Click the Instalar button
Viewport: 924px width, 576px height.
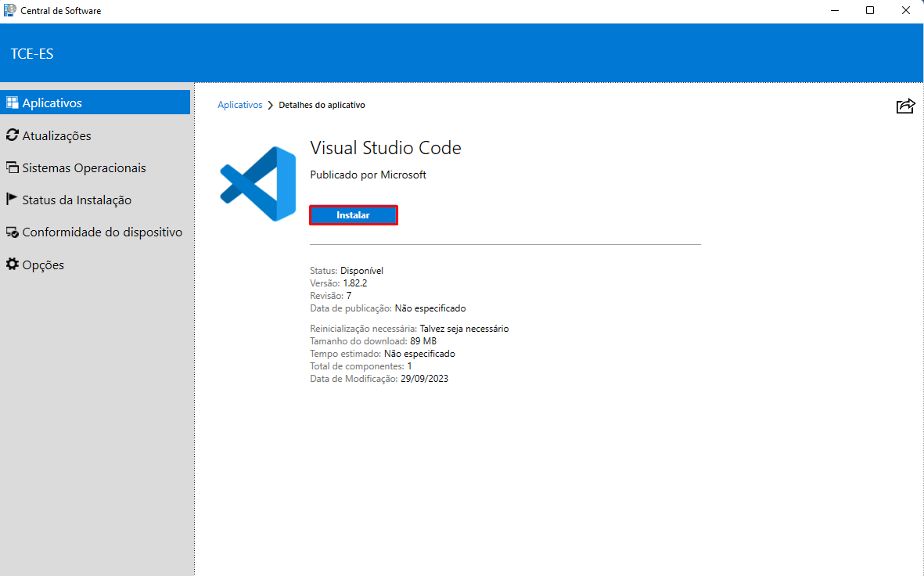353,215
